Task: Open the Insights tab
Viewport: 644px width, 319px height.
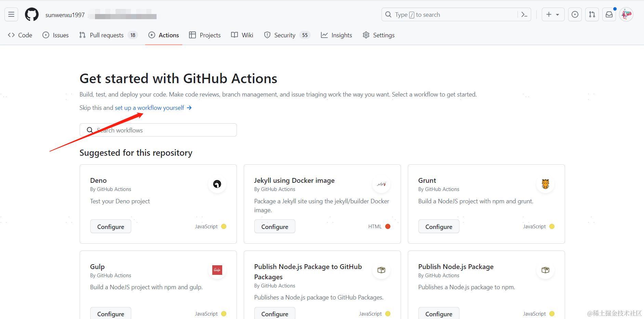Action: (x=336, y=35)
